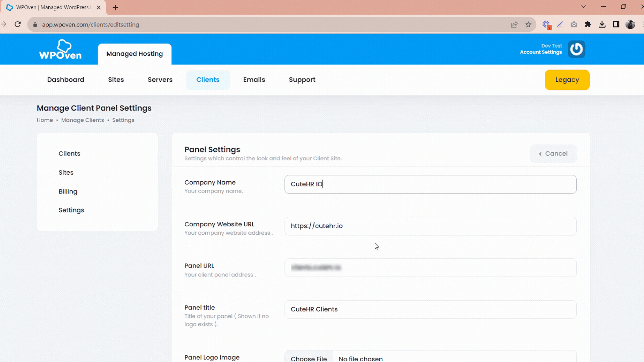Toggle the browser side panel icon
Image resolution: width=644 pixels, height=362 pixels.
pos(616,24)
